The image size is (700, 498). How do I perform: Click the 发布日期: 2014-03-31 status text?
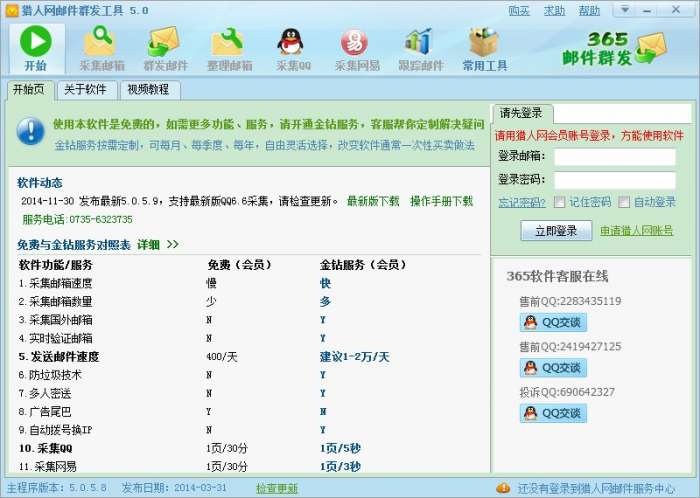tap(174, 488)
